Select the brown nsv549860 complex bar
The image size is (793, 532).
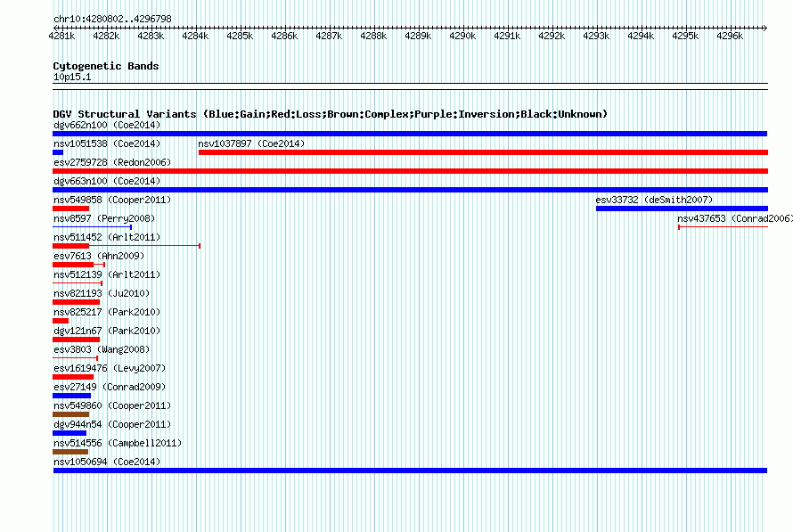tap(70, 414)
